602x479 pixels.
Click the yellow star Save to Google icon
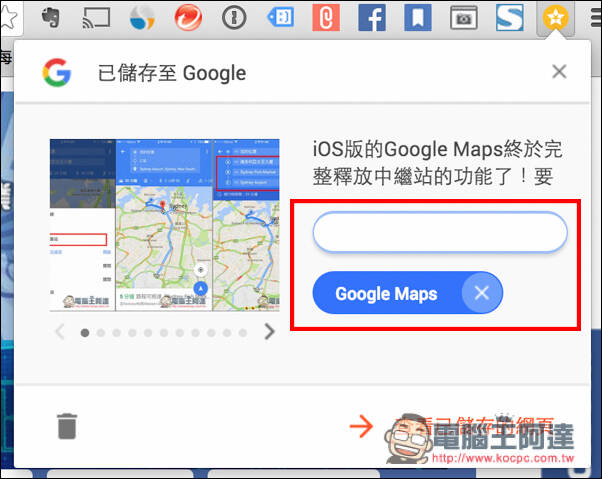point(555,18)
